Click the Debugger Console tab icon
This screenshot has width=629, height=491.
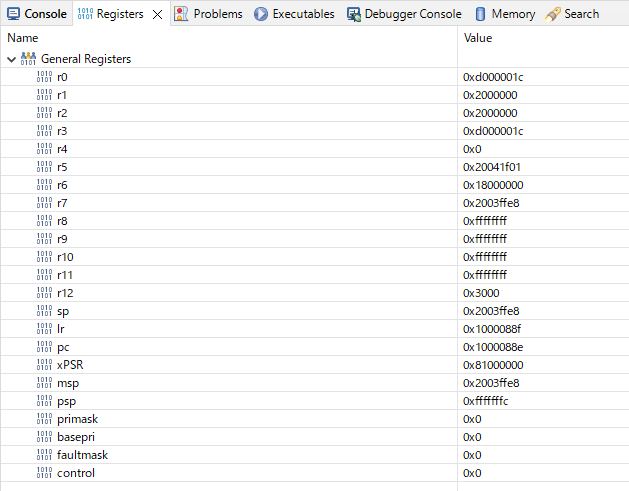click(x=354, y=14)
